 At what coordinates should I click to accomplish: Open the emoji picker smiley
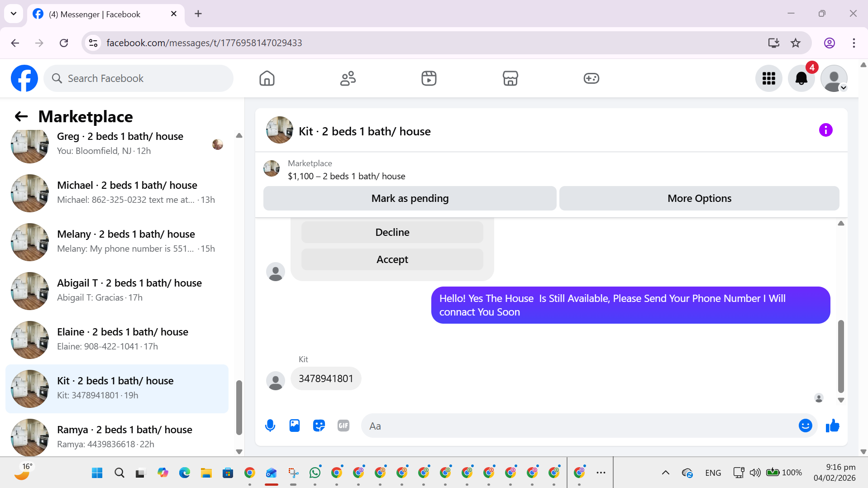click(x=805, y=426)
